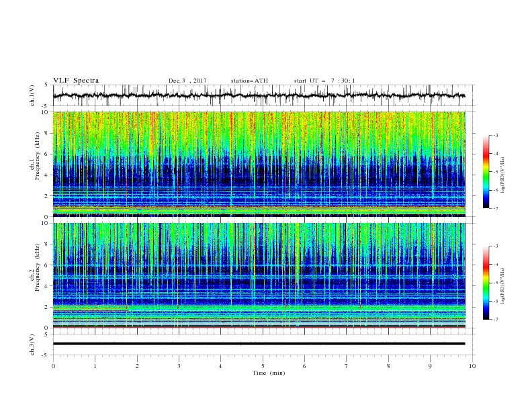Click the "start UT = 7 :30: 1" header text

(324, 81)
